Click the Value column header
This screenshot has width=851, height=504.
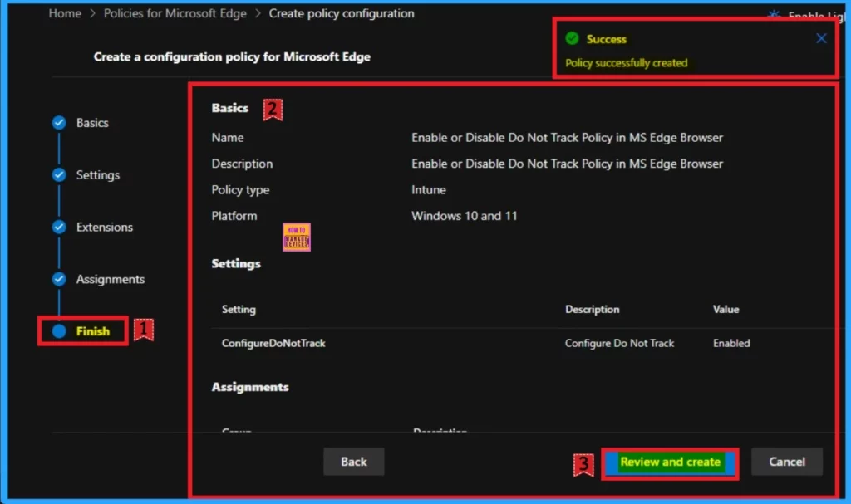pos(726,309)
